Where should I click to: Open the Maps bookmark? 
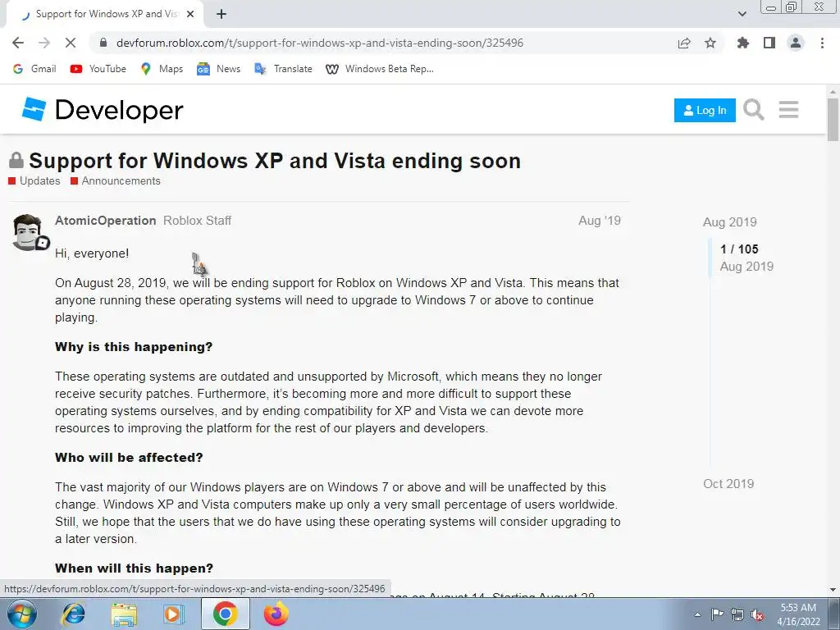[162, 69]
